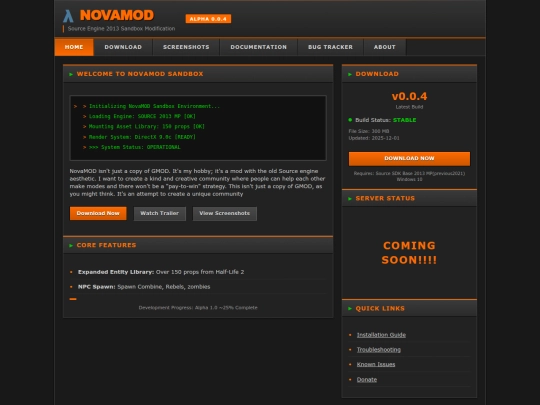Click green arrow beside Core Features heading

(x=71, y=246)
